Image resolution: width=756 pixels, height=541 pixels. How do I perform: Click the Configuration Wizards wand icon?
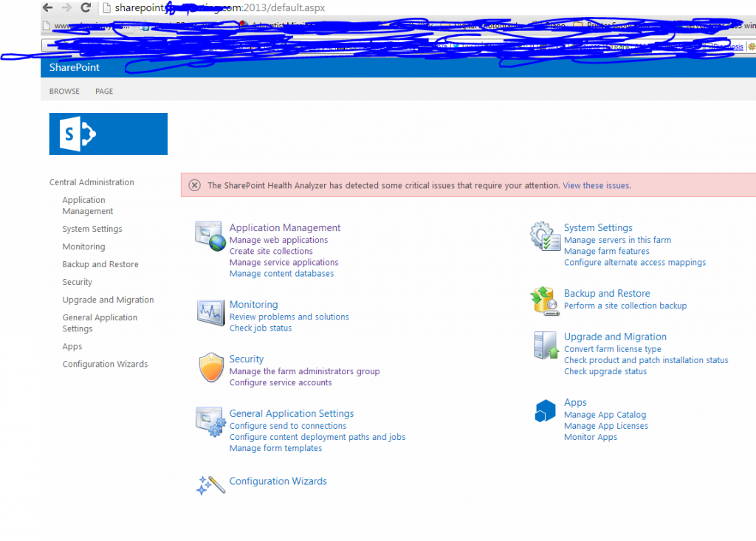point(210,485)
